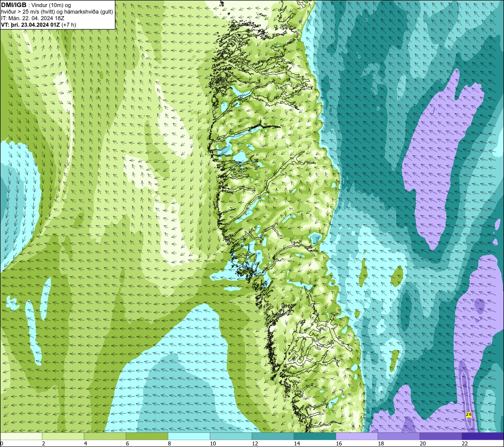Click the 2–4 m/s light green legend swatch

pos(63,436)
